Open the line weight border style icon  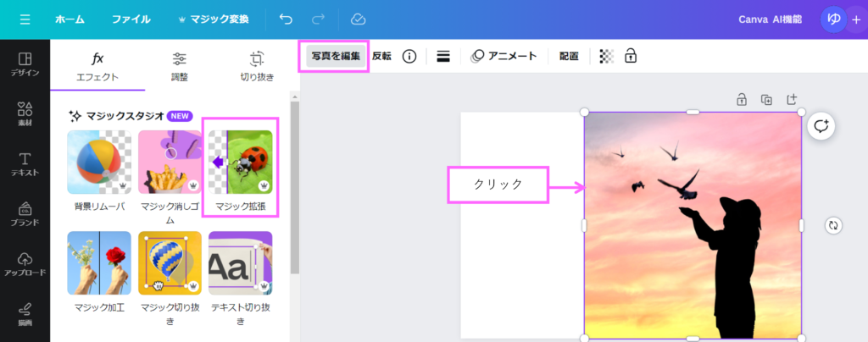(x=443, y=57)
